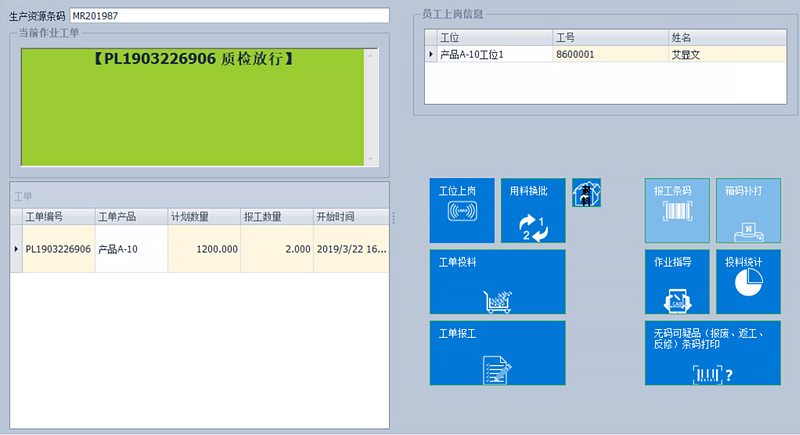The height and width of the screenshot is (435, 800).
Task: Click the 开始时间 column header
Action: click(x=348, y=217)
